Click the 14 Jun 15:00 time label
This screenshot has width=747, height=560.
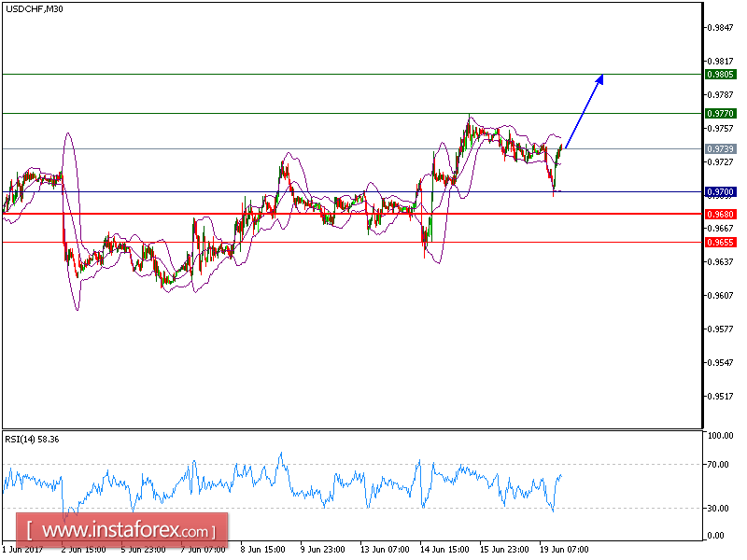444,550
